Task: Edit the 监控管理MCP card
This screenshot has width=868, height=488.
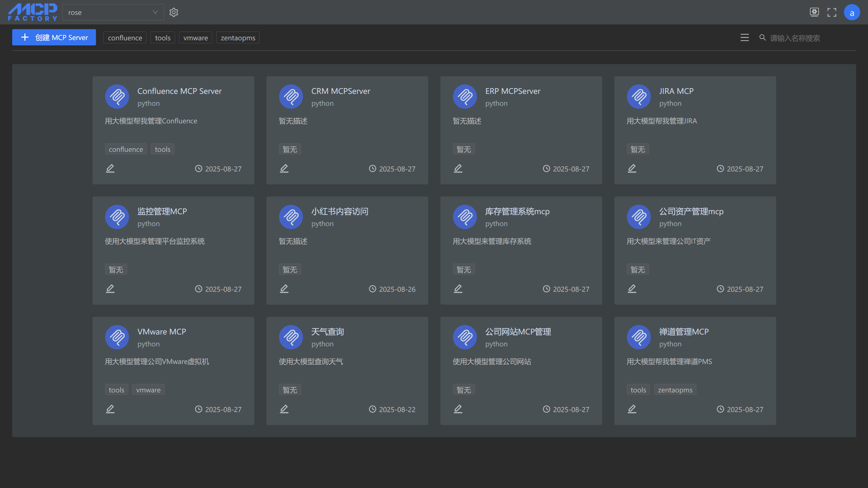Action: (x=110, y=289)
